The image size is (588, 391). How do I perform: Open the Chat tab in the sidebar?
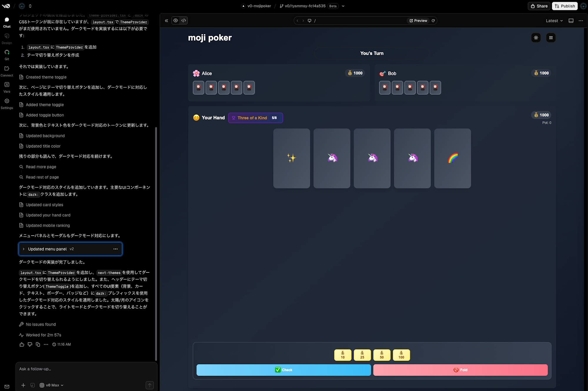(7, 22)
